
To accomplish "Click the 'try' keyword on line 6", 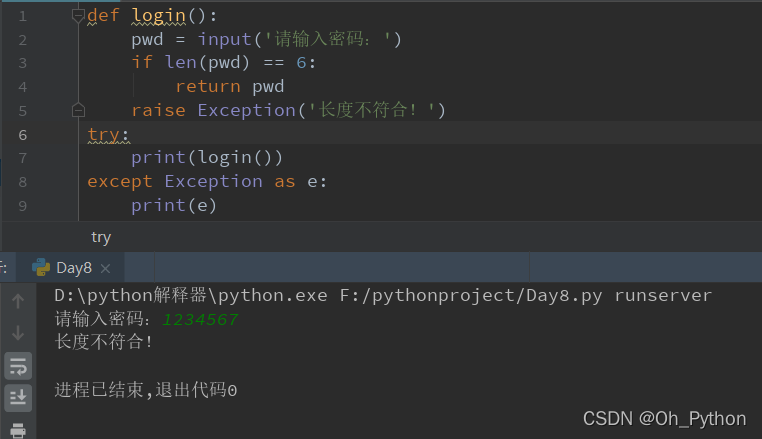I will point(104,135).
